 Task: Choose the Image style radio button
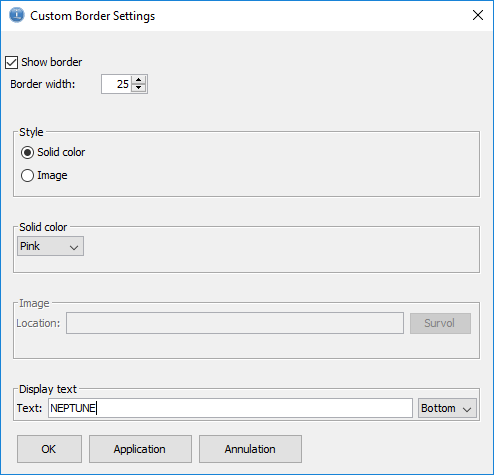point(27,176)
